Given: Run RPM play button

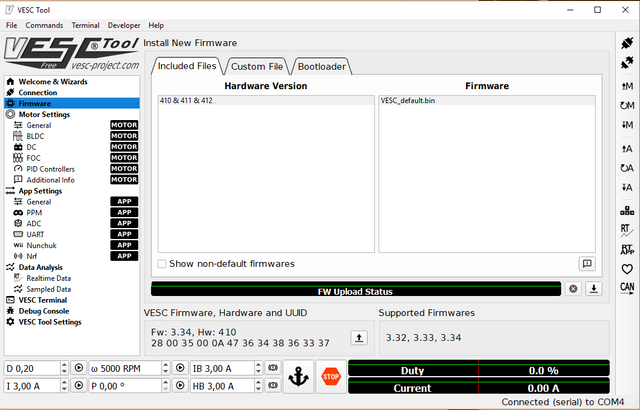Looking at the screenshot, I should (x=180, y=368).
